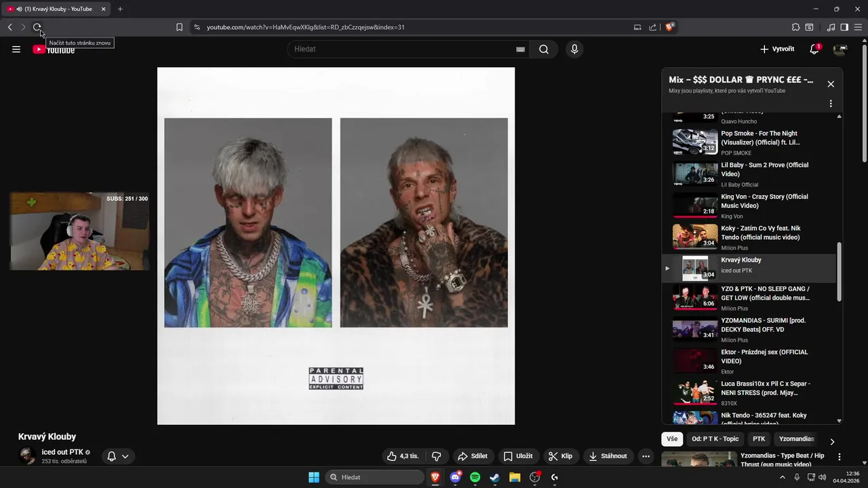Select the "PTK" filter chip
The width and height of the screenshot is (868, 488).
pos(759,439)
